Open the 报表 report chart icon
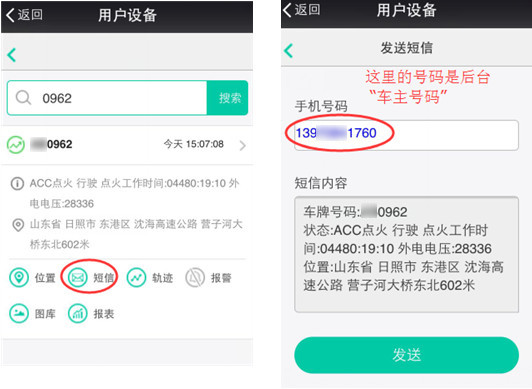532x389 pixels. (x=78, y=313)
